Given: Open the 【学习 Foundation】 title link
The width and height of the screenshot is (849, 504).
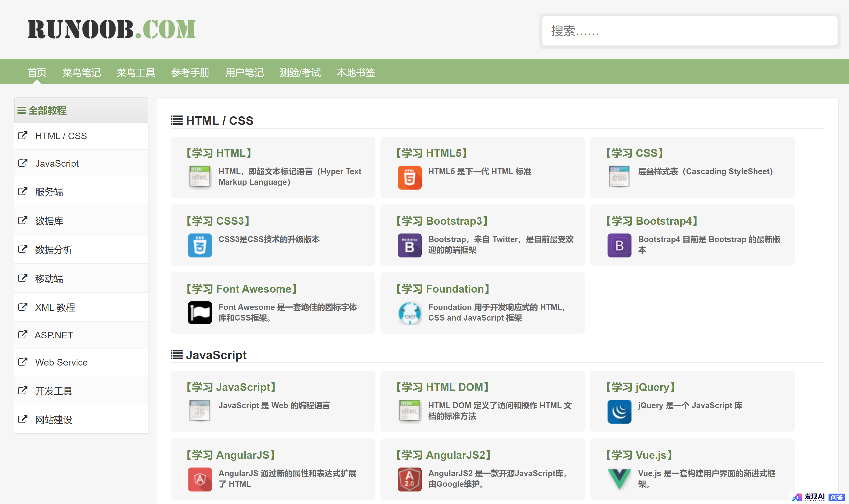Looking at the screenshot, I should point(442,289).
